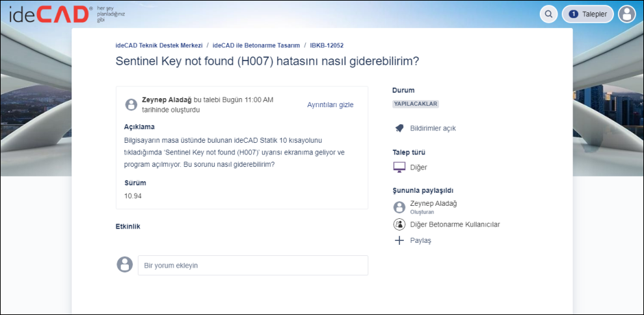Click the plus icon next to Paylaş
644x315 pixels.
click(399, 240)
